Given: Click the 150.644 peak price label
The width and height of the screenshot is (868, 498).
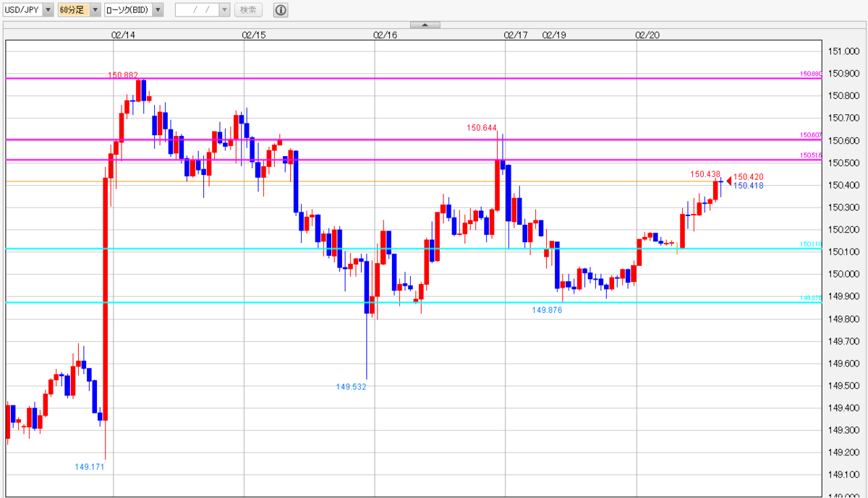Looking at the screenshot, I should pos(482,128).
